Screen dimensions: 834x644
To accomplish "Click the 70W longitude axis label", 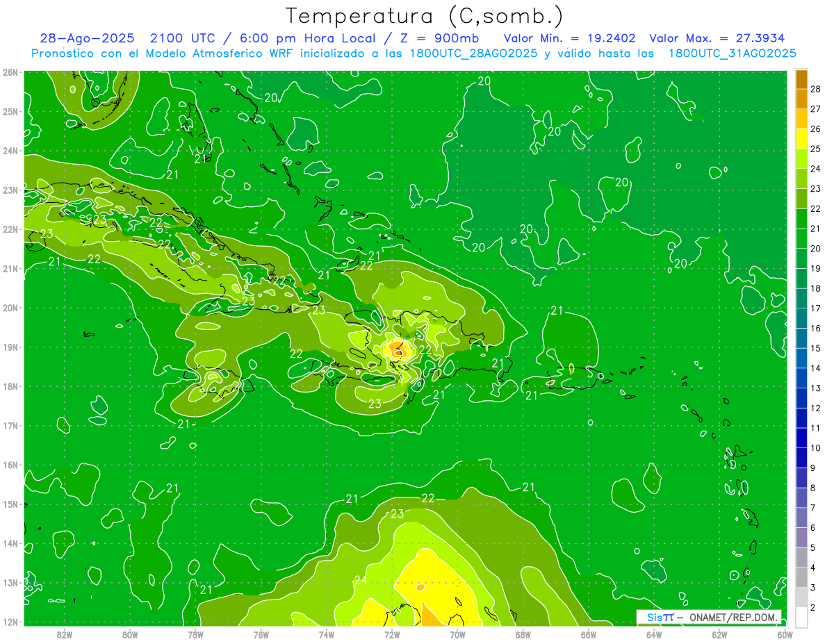I will 457,634.
